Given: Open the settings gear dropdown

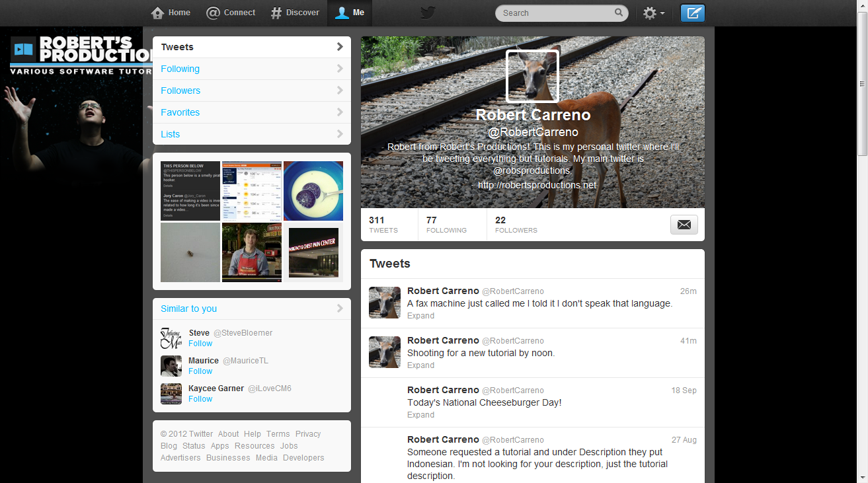Looking at the screenshot, I should pyautogui.click(x=654, y=13).
